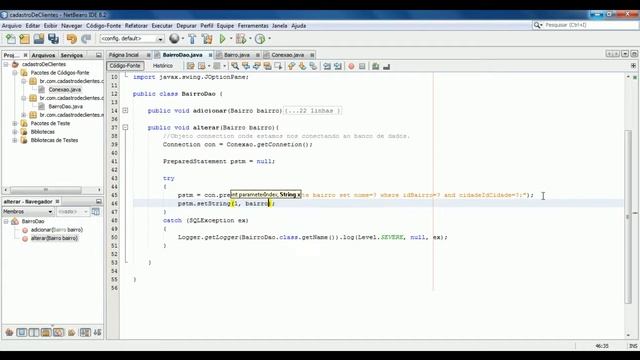The image size is (640, 360).
Task: Switch to the Conexao.java editor tab
Action: [x=288, y=55]
